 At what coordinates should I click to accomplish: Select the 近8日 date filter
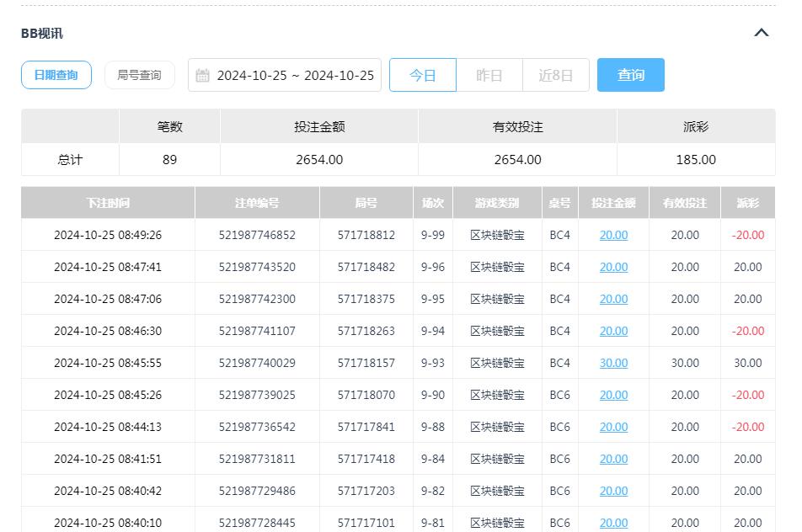[556, 75]
